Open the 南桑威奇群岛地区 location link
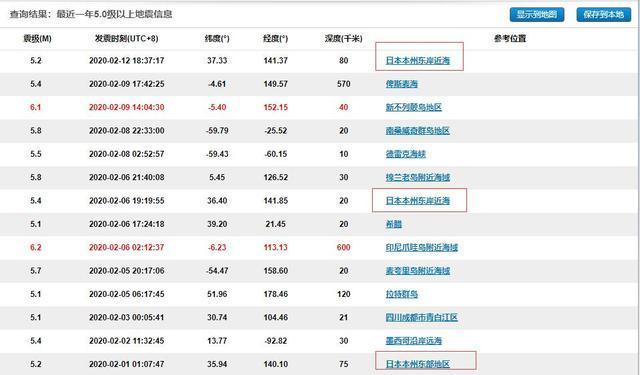 (x=418, y=131)
